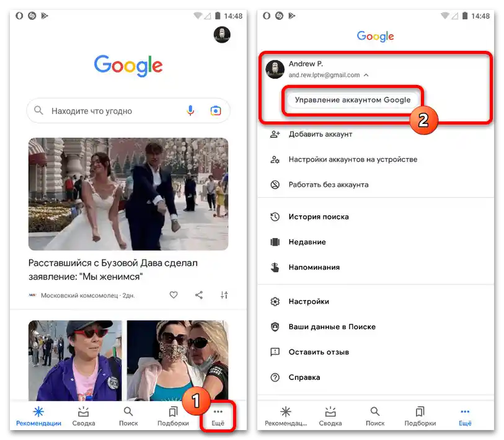Collapse account list arrow beside email
Image resolution: width=504 pixels, height=440 pixels.
pyautogui.click(x=366, y=75)
